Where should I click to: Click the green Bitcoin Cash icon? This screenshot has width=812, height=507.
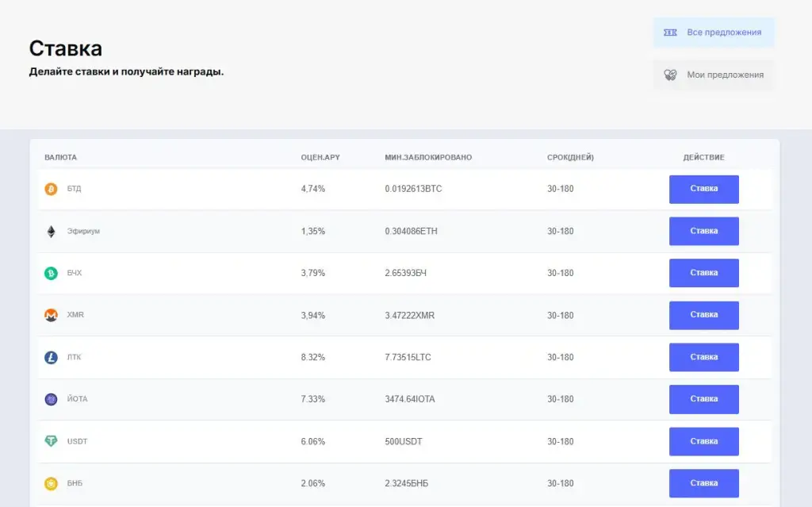pyautogui.click(x=51, y=273)
